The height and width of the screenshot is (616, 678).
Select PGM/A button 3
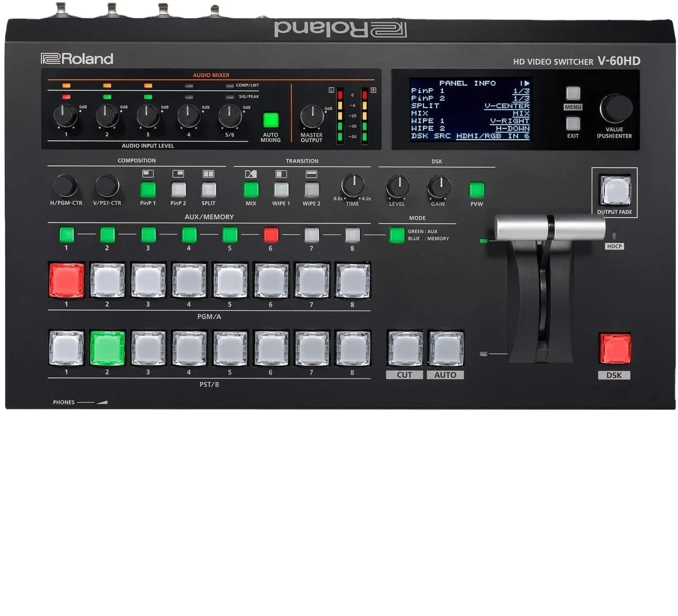click(149, 280)
